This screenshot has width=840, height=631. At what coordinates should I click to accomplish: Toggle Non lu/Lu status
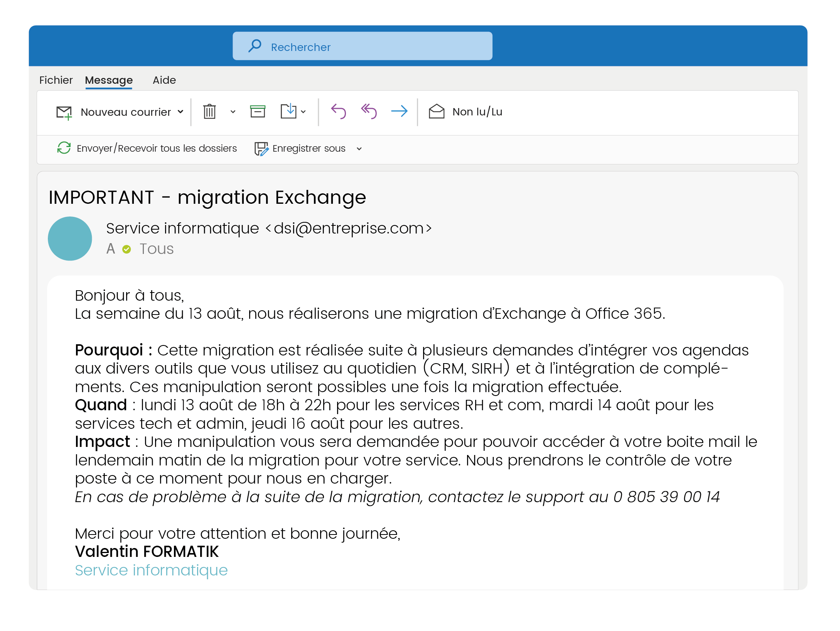[477, 112]
